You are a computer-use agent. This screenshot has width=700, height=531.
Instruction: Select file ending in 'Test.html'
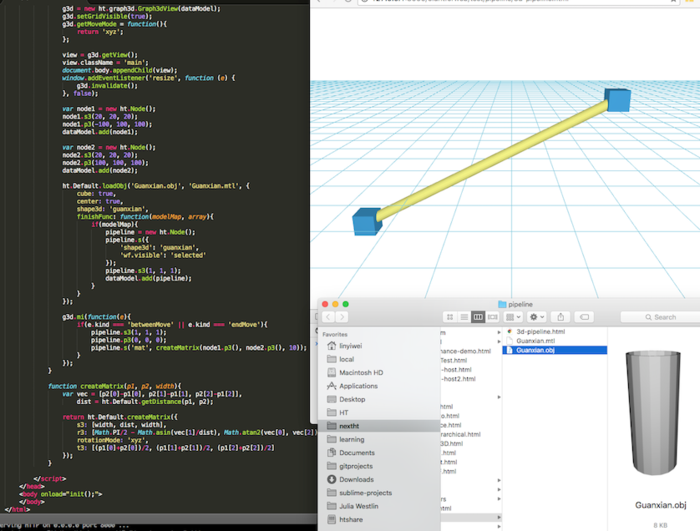pyautogui.click(x=454, y=360)
